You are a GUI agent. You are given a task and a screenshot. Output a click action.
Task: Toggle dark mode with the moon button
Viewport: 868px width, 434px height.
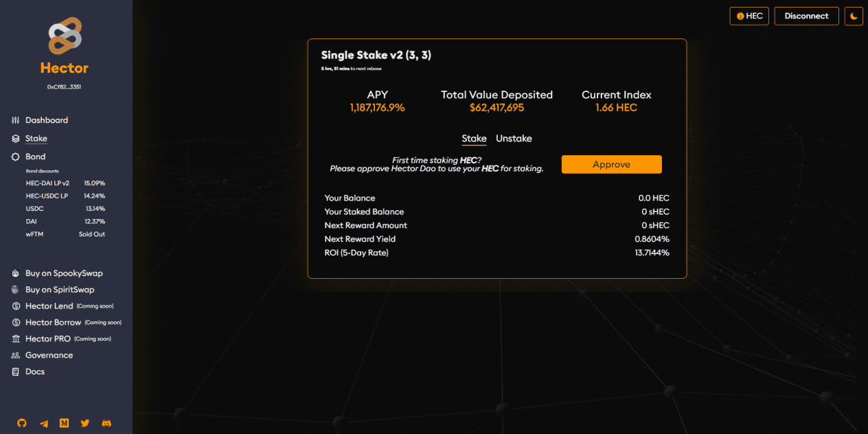pos(854,16)
